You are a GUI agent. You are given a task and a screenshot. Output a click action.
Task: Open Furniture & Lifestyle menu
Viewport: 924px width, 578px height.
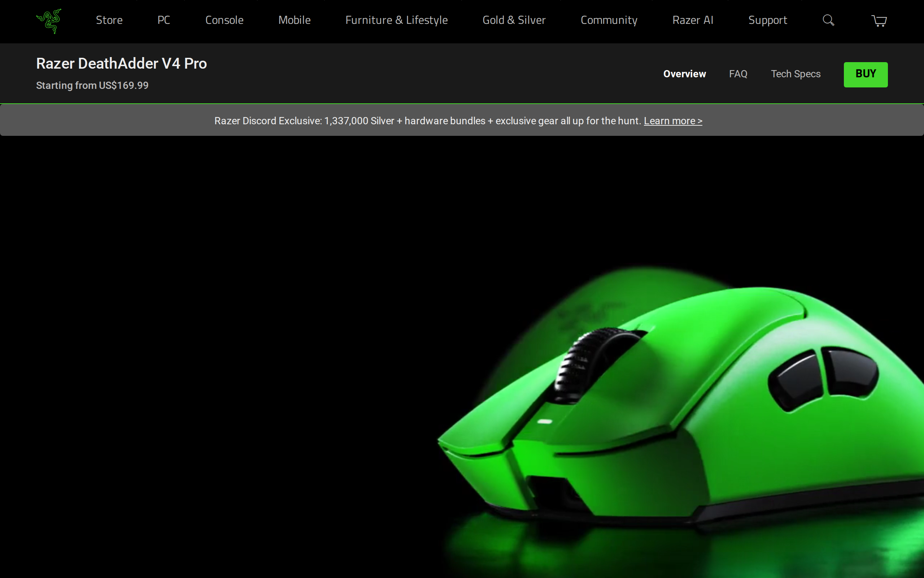(396, 20)
